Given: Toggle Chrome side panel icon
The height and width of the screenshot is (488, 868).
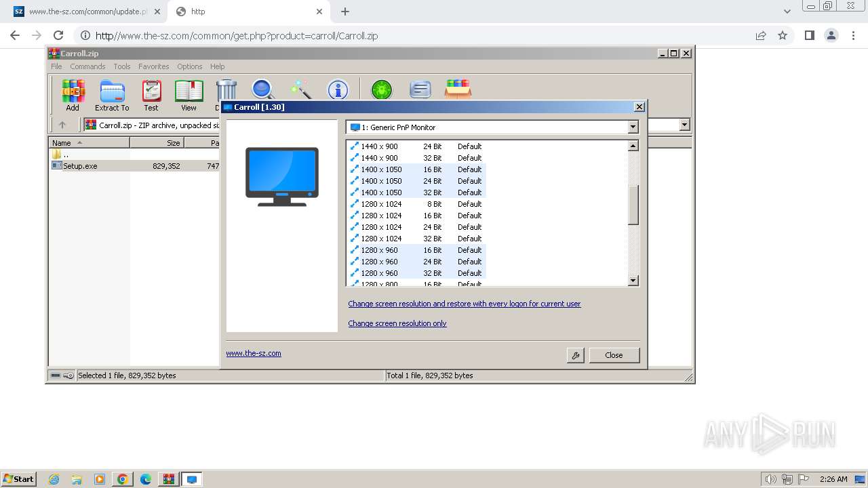Looking at the screenshot, I should pyautogui.click(x=809, y=35).
